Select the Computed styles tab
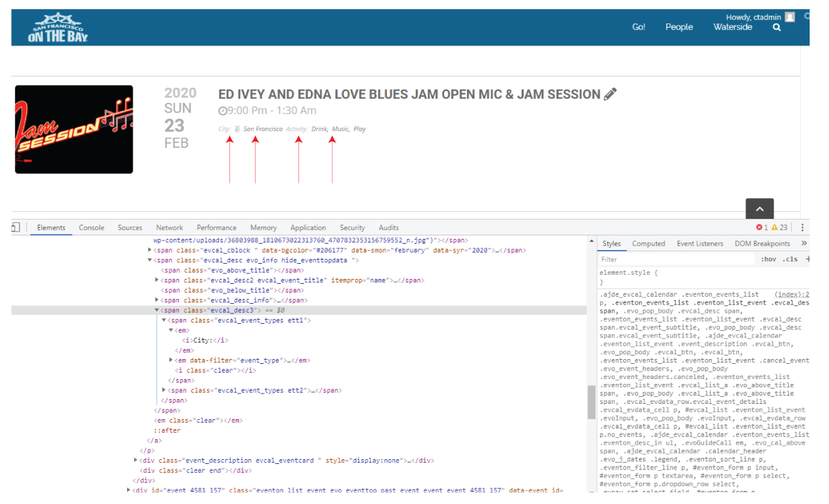 pyautogui.click(x=649, y=244)
